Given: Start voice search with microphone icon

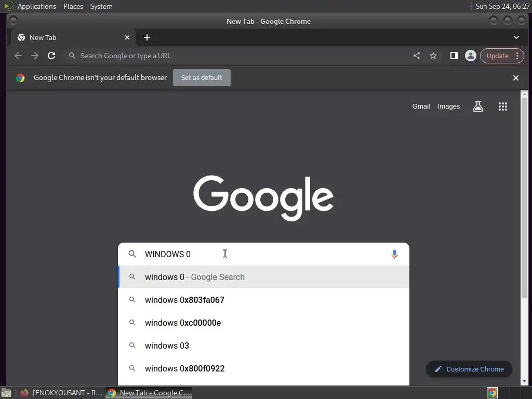Looking at the screenshot, I should (x=394, y=254).
